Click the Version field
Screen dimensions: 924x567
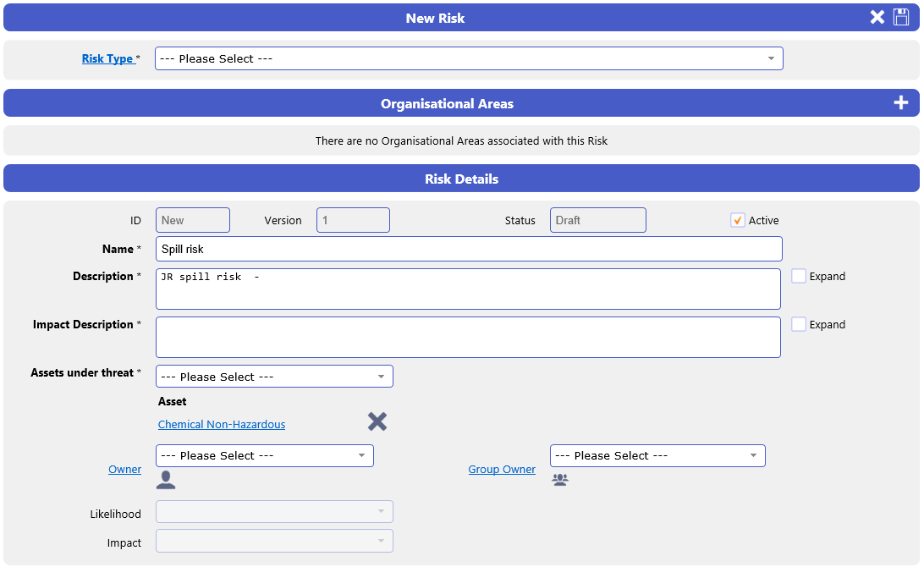pyautogui.click(x=353, y=220)
